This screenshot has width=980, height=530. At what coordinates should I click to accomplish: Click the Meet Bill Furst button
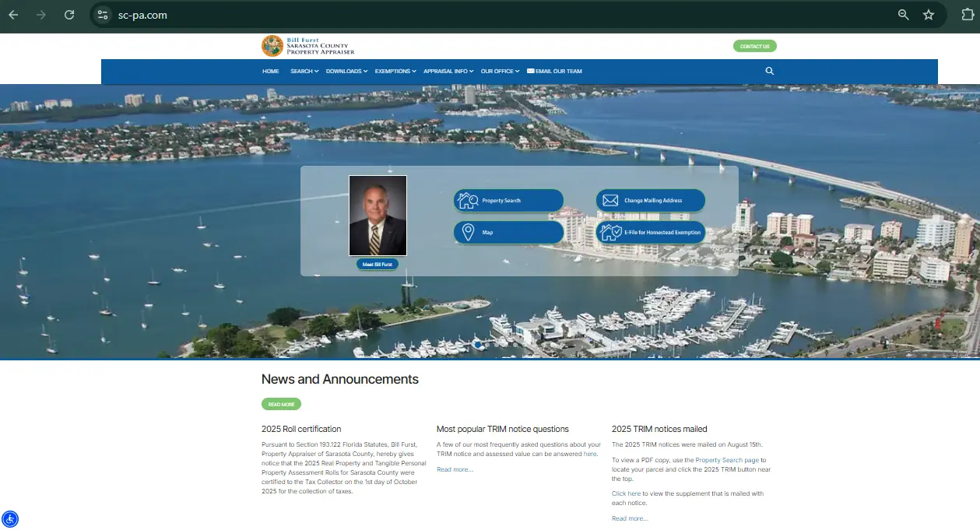pyautogui.click(x=377, y=264)
